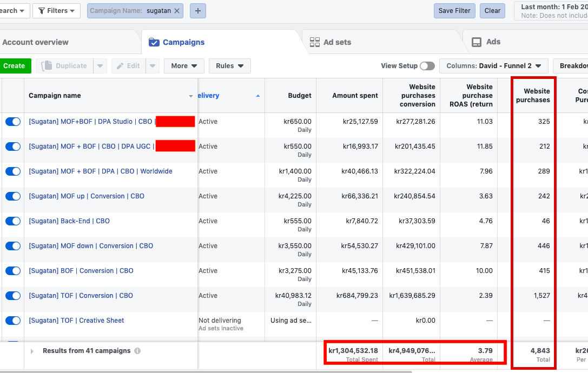Click info icon beside Results from 41 campaigns

coord(137,351)
